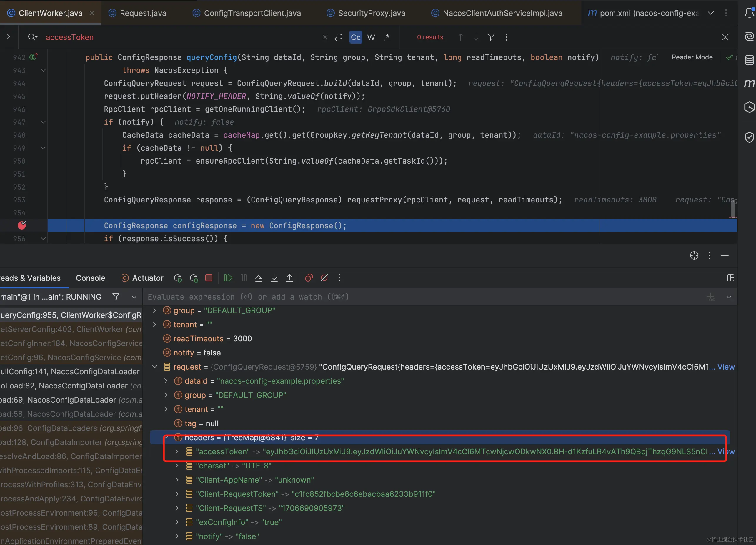The image size is (756, 545).
Task: Open the Database tool window icon
Action: click(x=749, y=60)
